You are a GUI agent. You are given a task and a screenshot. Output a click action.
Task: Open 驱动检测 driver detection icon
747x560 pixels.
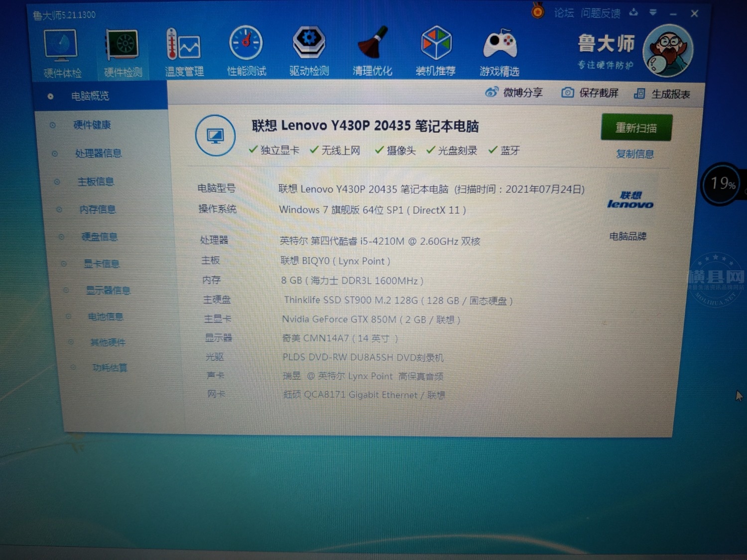point(309,51)
